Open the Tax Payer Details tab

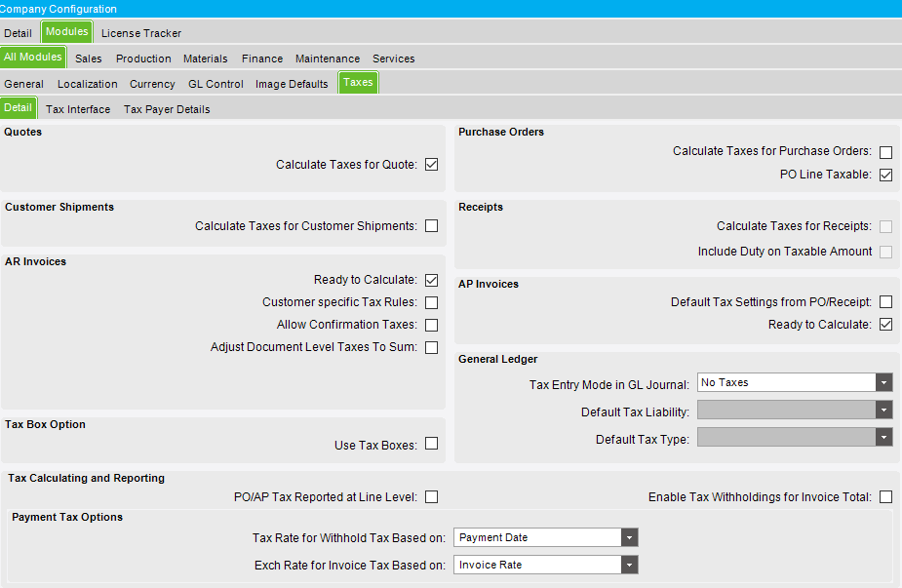(x=167, y=109)
